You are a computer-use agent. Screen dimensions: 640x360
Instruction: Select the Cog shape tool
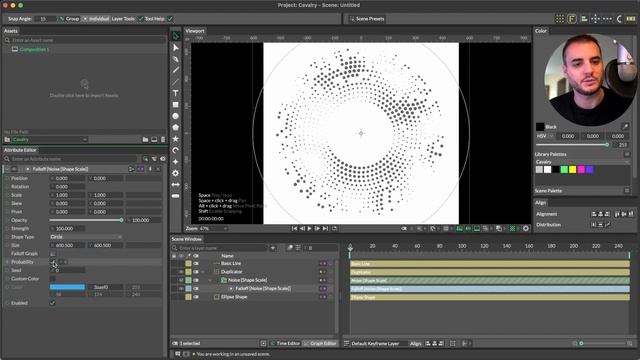[x=176, y=173]
